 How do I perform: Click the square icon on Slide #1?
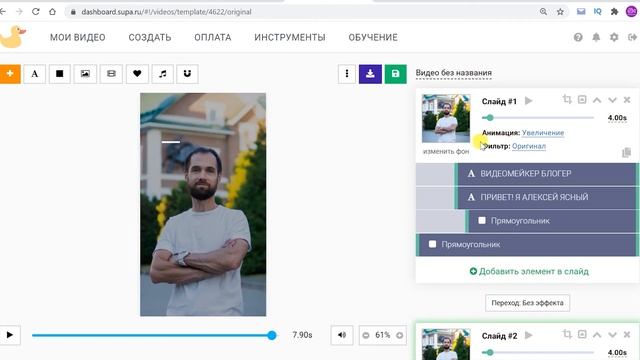[x=582, y=99]
